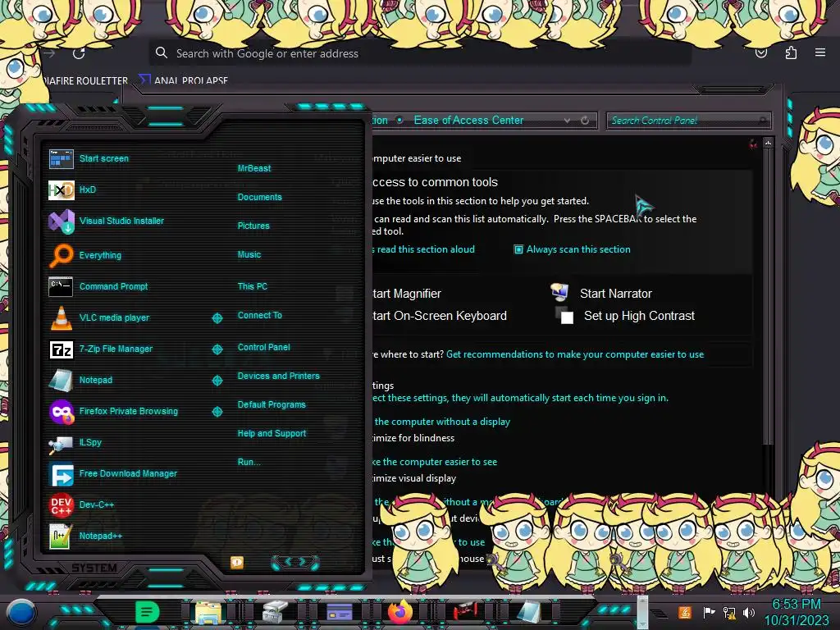The width and height of the screenshot is (840, 630).
Task: Open the network tray icon
Action: pos(729,612)
